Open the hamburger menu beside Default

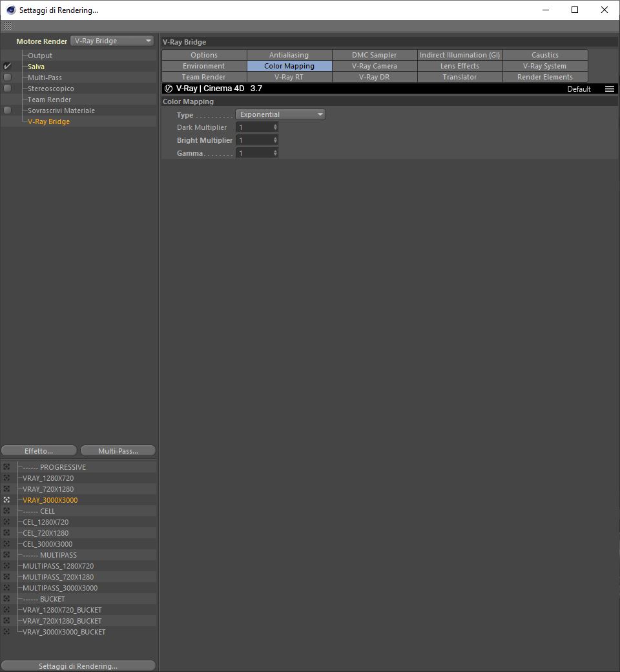[609, 89]
